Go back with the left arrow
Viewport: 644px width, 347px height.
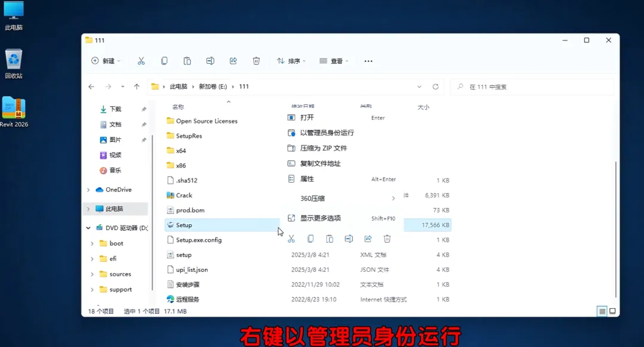[91, 86]
